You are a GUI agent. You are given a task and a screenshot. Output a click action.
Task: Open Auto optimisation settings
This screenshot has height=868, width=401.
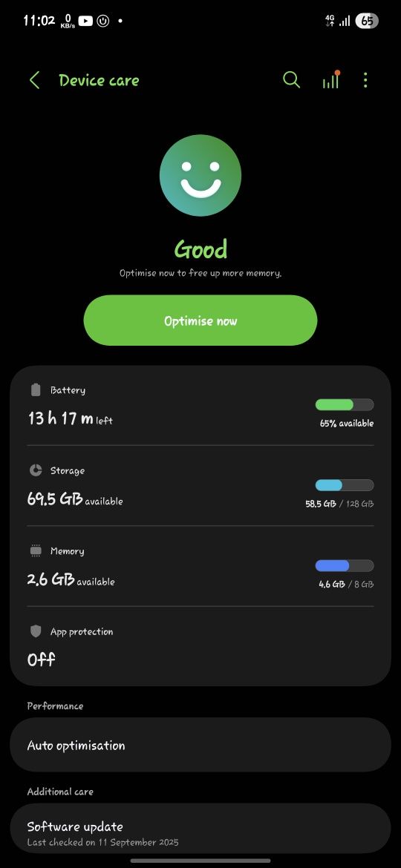200,745
